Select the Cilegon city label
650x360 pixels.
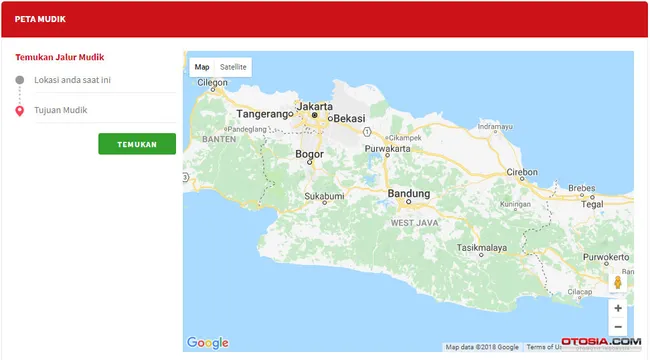coord(212,83)
